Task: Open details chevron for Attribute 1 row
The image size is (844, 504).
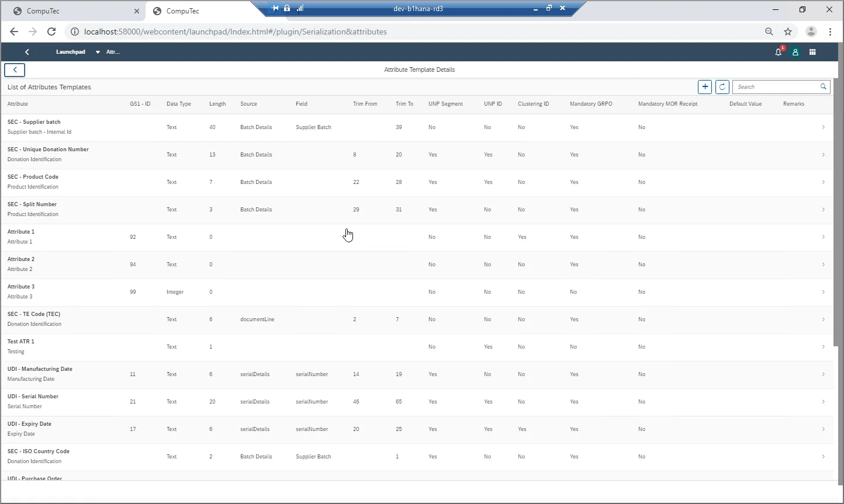Action: 823,237
